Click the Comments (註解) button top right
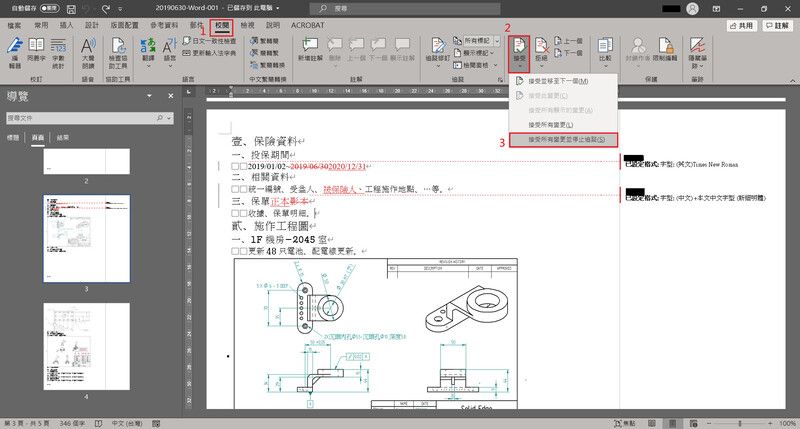This screenshot has height=429, width=800. pos(777,25)
